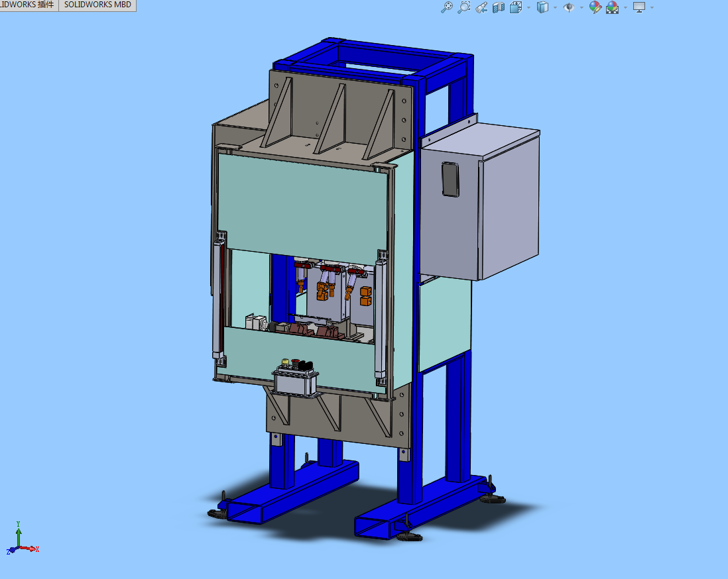Viewport: 728px width, 579px height.
Task: Click the Display Style icon
Action: 542,7
